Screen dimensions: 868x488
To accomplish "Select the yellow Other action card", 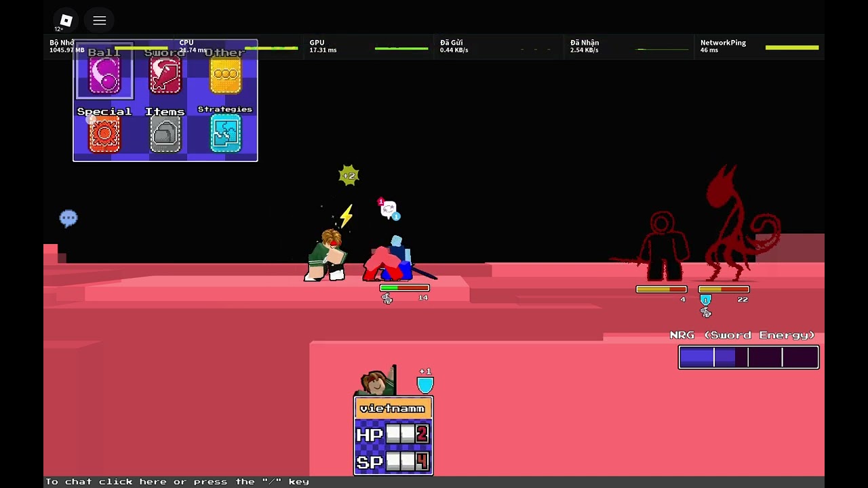I will pyautogui.click(x=226, y=75).
